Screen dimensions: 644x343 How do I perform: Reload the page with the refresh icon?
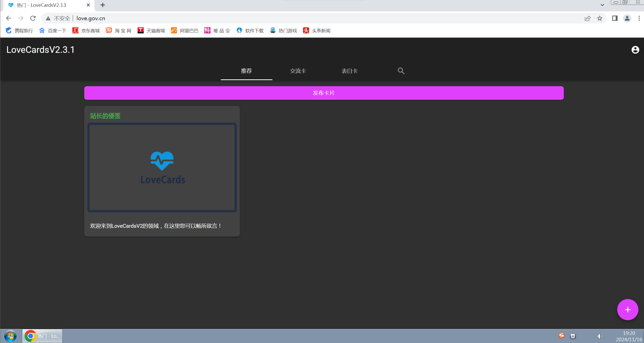(x=33, y=18)
